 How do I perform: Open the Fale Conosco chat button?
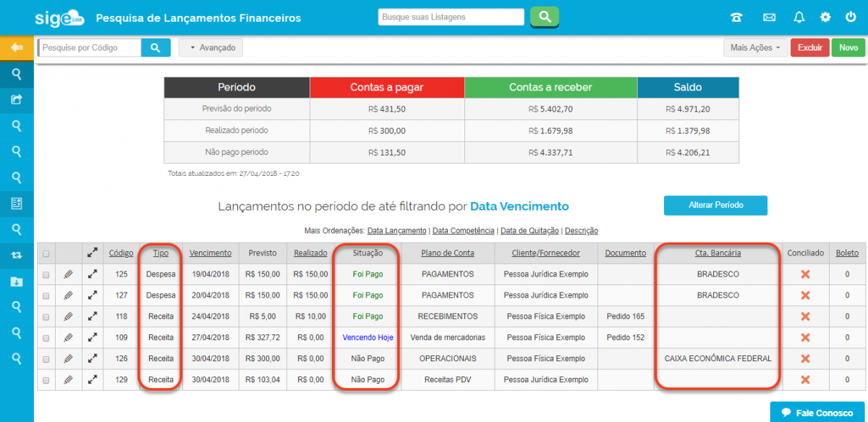(817, 413)
